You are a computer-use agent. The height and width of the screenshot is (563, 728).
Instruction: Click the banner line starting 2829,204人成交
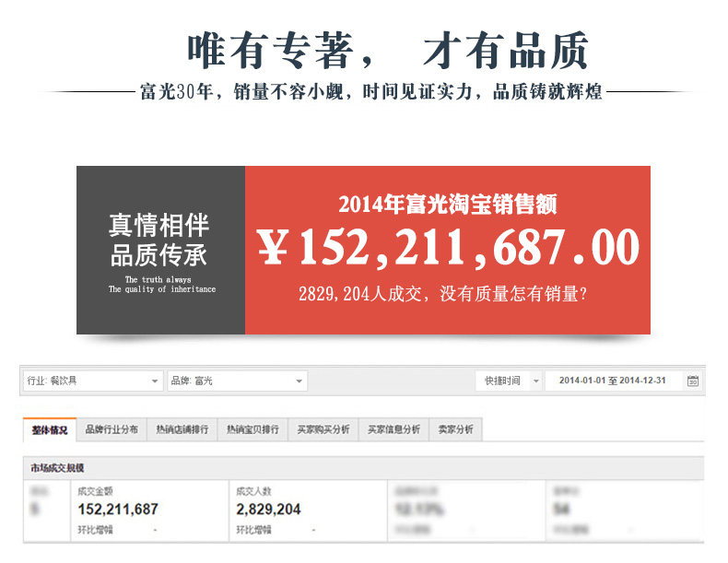coord(442,294)
